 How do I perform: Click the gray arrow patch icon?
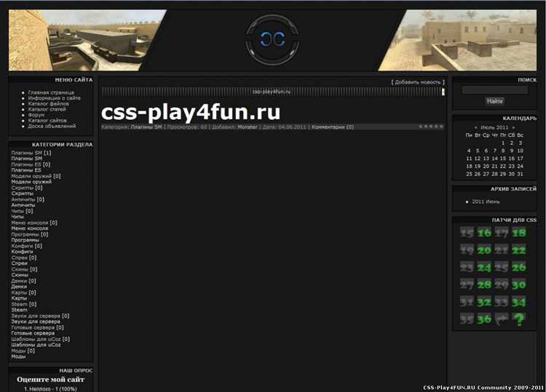click(502, 319)
